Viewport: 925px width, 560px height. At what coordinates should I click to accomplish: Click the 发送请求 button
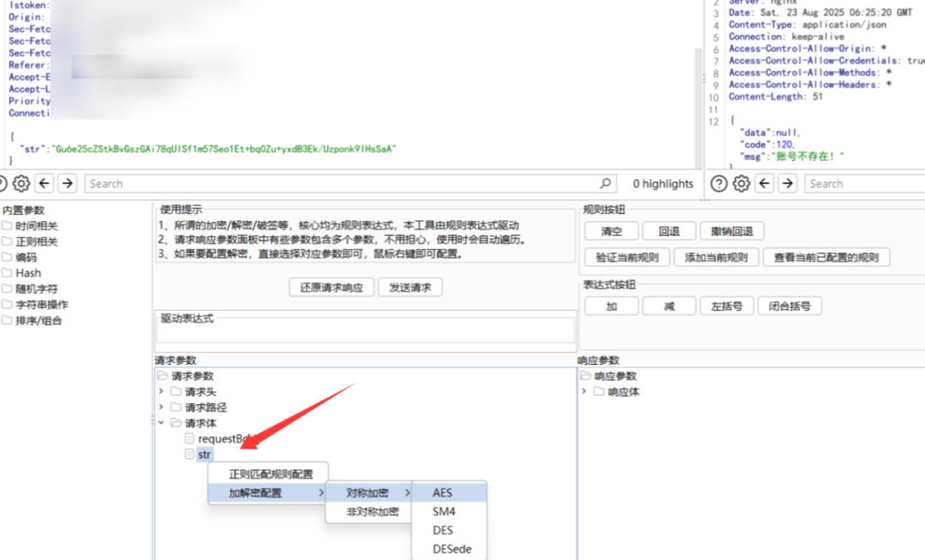click(409, 287)
